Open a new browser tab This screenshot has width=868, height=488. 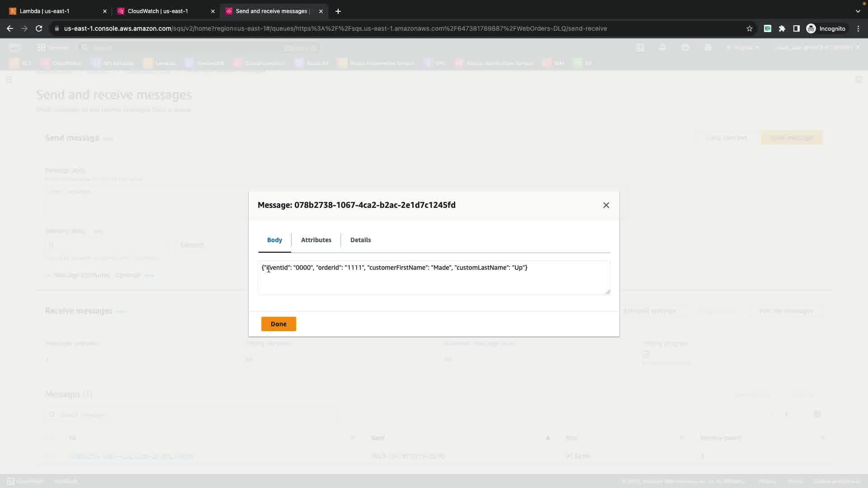(x=338, y=11)
